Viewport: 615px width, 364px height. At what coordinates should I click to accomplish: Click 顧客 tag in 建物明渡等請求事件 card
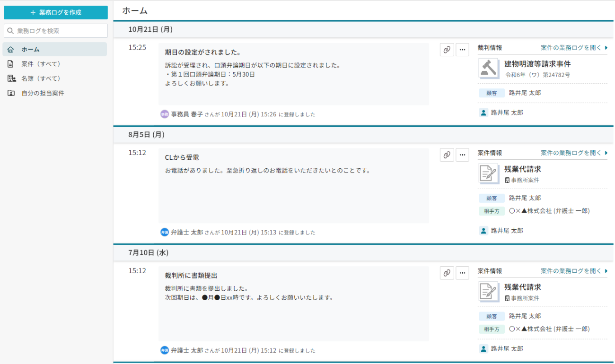tap(492, 93)
